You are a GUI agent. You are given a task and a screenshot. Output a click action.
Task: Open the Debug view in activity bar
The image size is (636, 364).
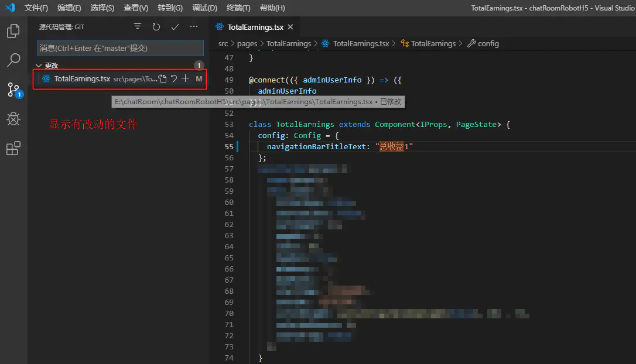point(13,119)
